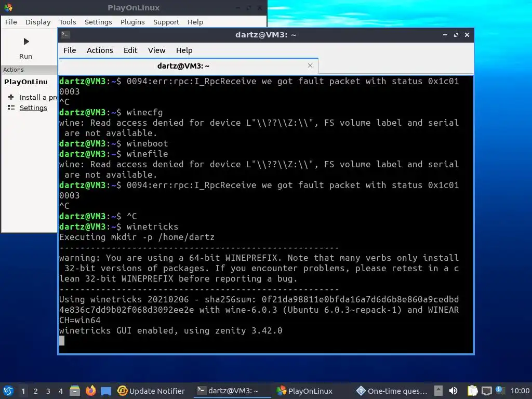Click the removable media eject tray icon
This screenshot has height=399, width=532.
pyautogui.click(x=438, y=391)
